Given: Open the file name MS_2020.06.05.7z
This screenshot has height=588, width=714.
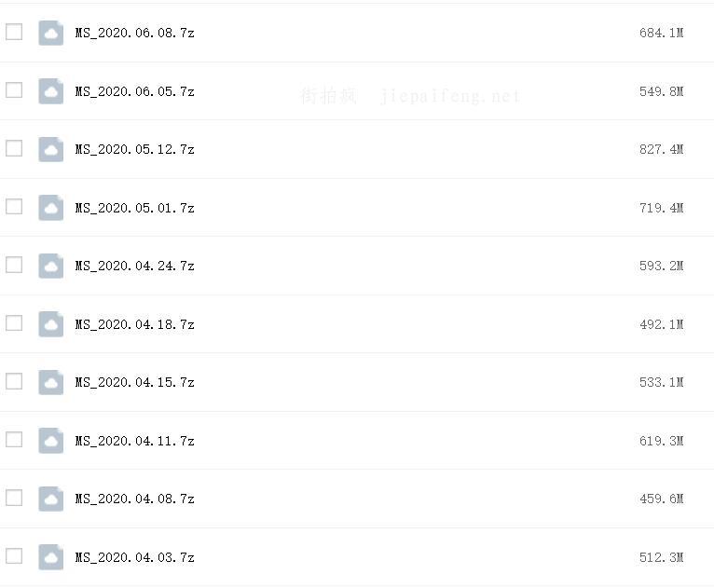Looking at the screenshot, I should (134, 91).
